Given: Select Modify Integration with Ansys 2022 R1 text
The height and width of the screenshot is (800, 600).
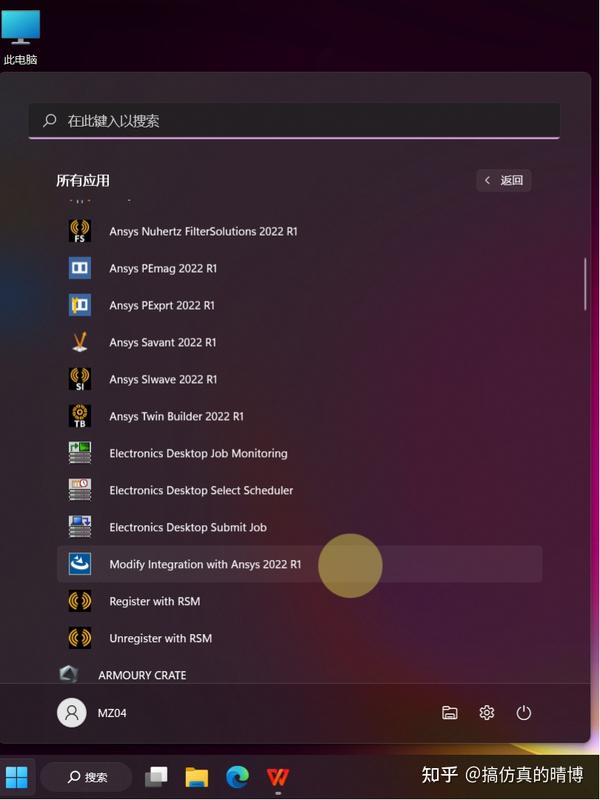Looking at the screenshot, I should [x=205, y=564].
